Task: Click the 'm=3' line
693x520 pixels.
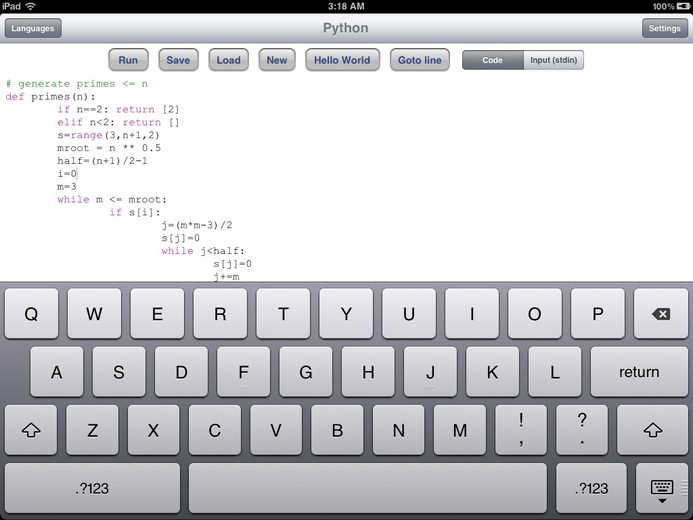Action: (x=67, y=186)
